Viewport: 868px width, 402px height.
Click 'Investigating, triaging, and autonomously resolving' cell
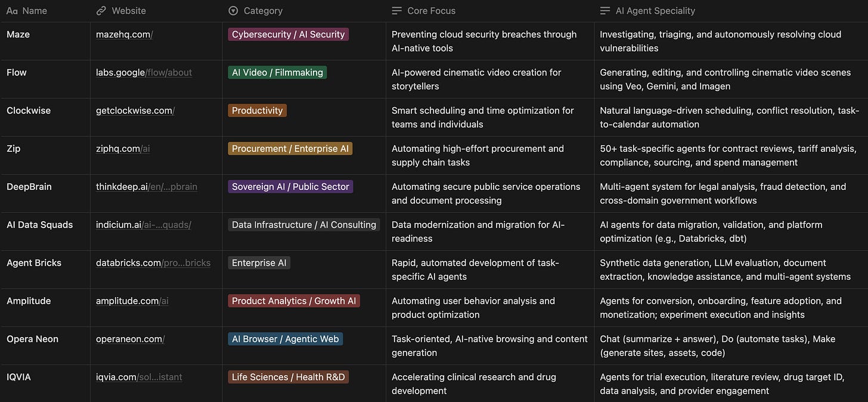click(731, 41)
